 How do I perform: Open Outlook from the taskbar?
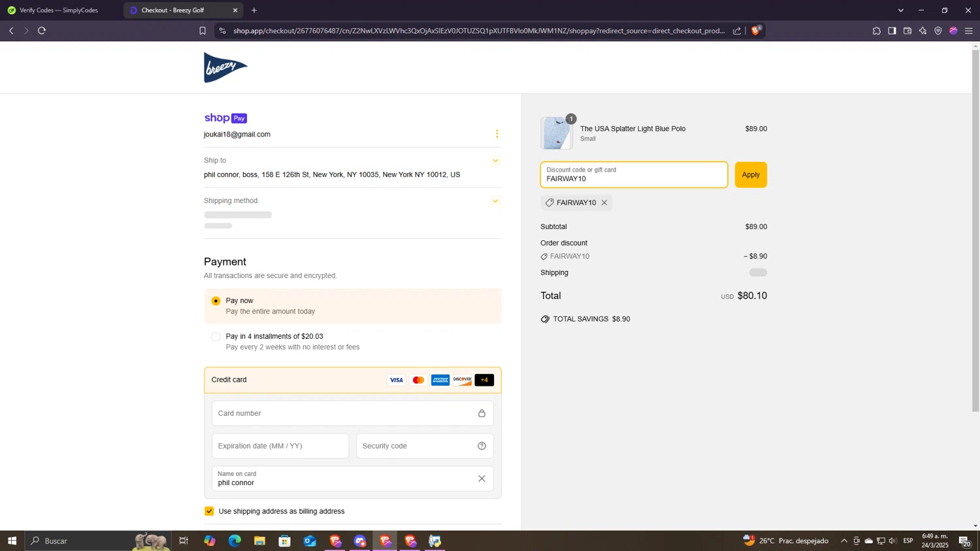click(x=310, y=541)
